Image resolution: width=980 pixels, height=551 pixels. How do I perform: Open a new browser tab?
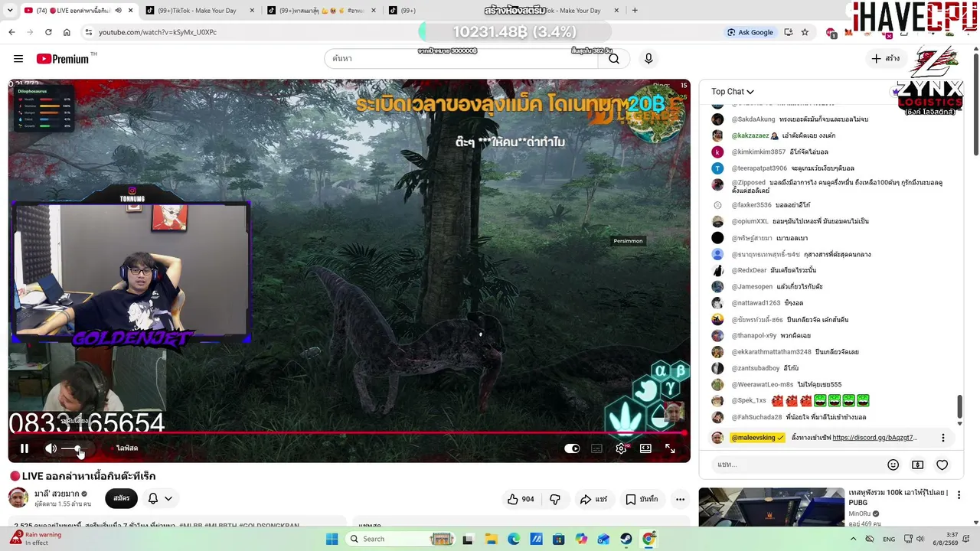pos(635,11)
